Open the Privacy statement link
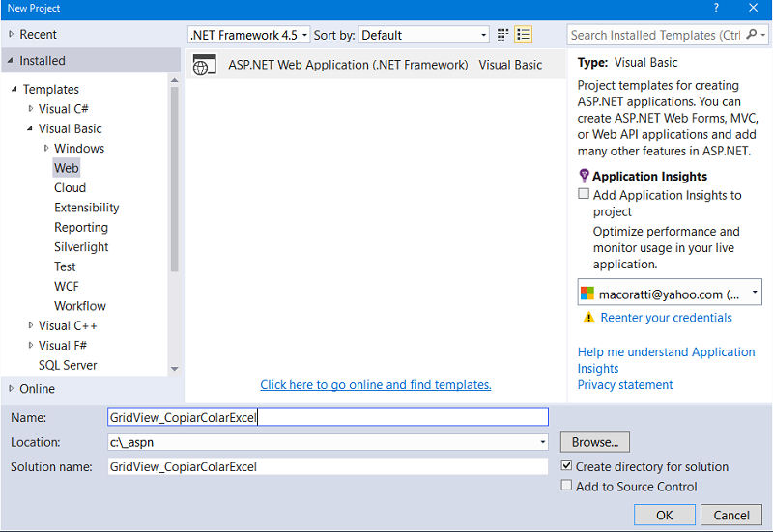Screen dimensions: 773x532 624,384
